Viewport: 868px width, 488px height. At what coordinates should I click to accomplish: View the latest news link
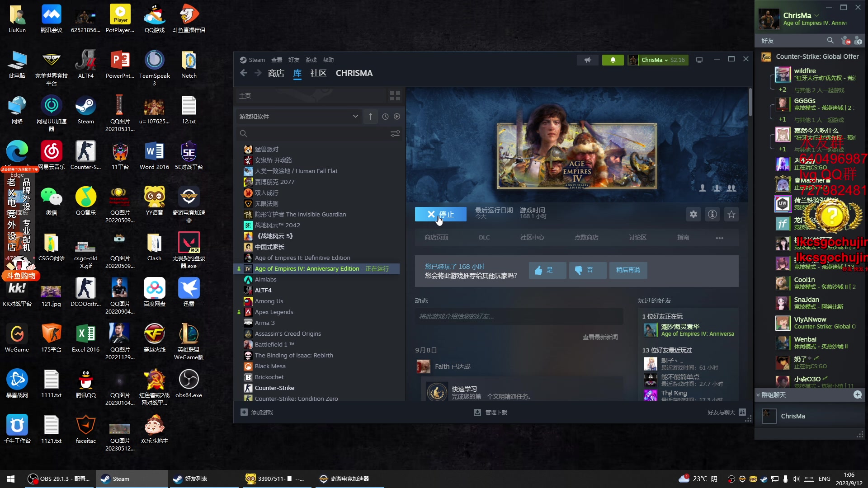click(x=600, y=338)
